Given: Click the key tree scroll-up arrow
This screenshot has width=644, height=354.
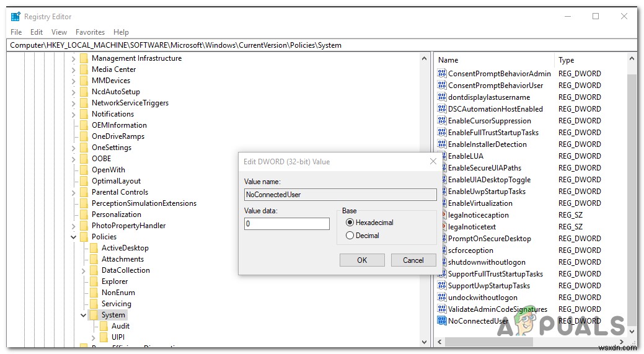Looking at the screenshot, I should click(x=424, y=59).
